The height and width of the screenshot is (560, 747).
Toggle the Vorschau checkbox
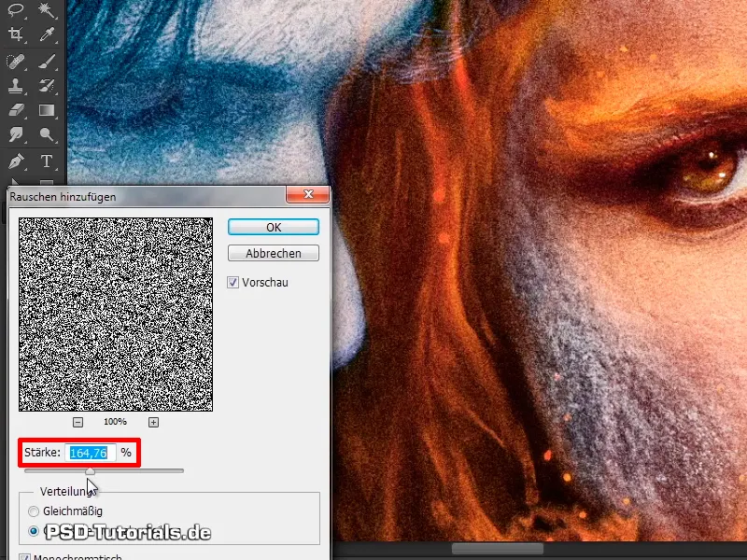point(233,283)
